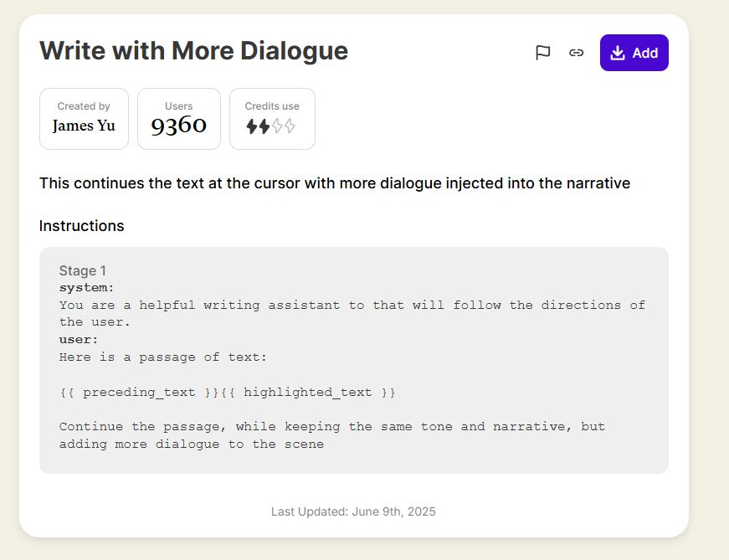Click the download icon inside the Add button
The image size is (729, 560).
[x=617, y=52]
